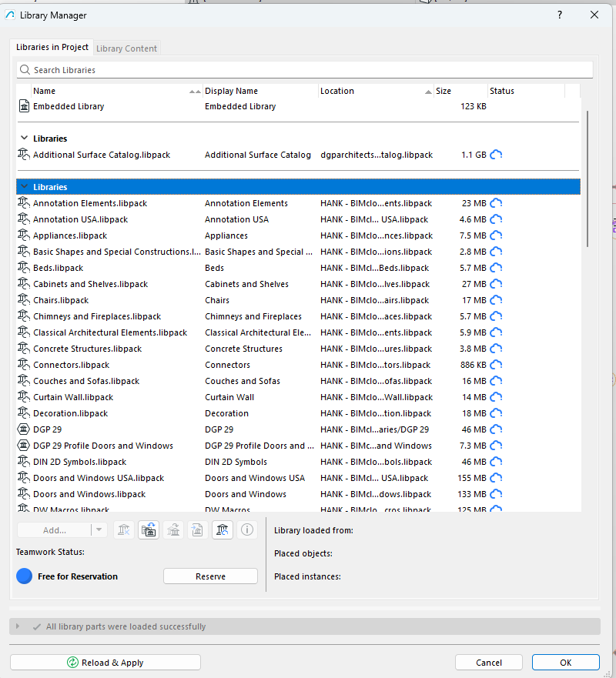
Task: Open the Add... dropdown arrow
Action: (99, 529)
